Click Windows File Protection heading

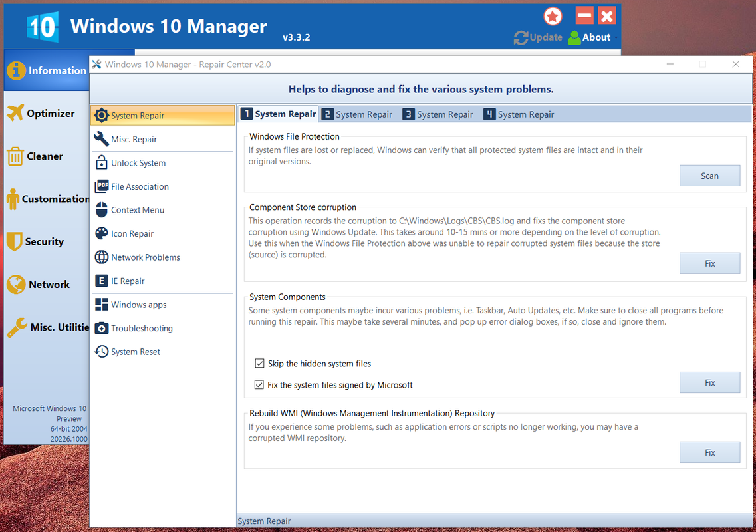coord(294,136)
